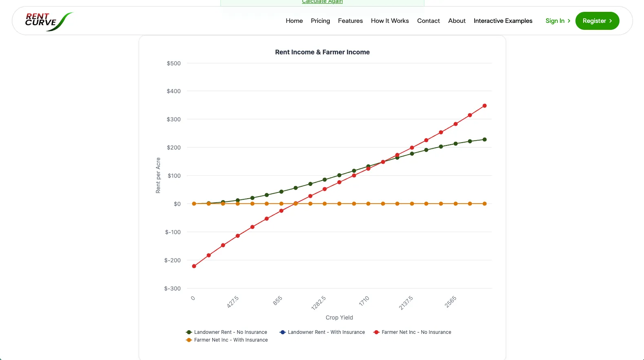
Task: Toggle Farmer Net Inc - No Insurance legend
Action: [x=412, y=332]
